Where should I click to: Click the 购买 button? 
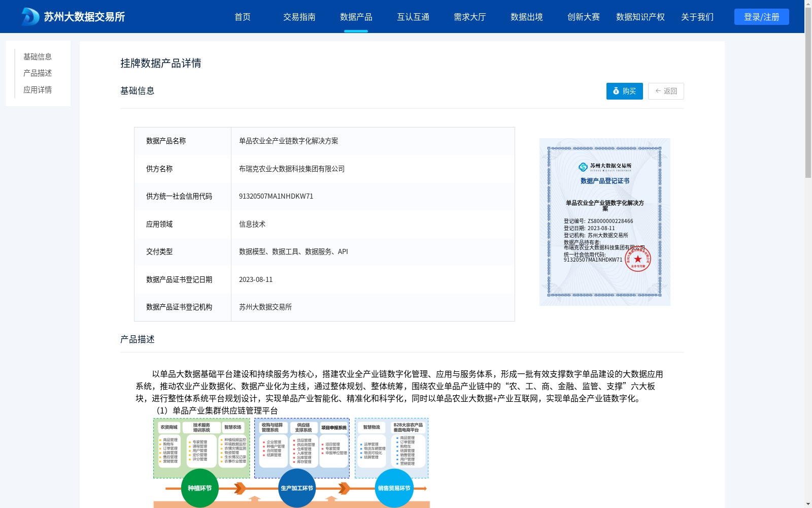[x=625, y=91]
